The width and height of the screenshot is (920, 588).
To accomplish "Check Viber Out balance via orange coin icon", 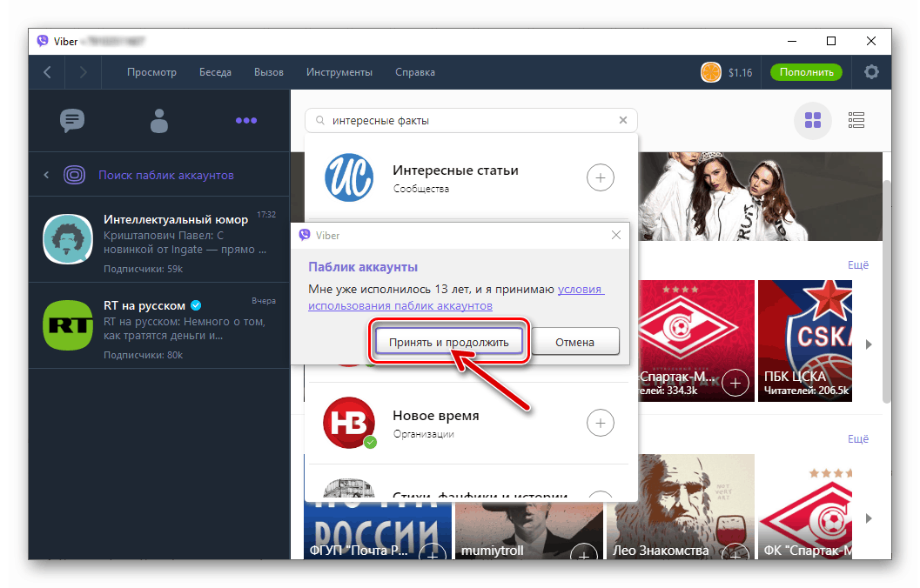I will point(711,73).
